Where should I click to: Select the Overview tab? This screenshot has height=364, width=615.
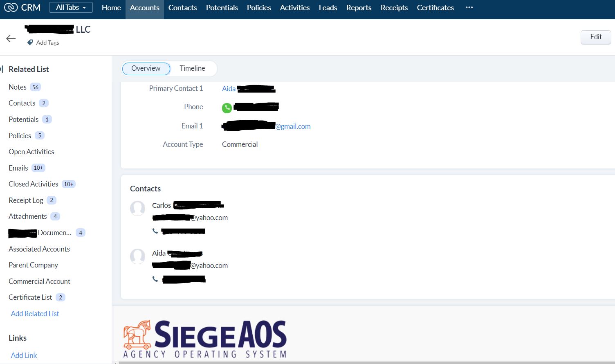point(146,68)
